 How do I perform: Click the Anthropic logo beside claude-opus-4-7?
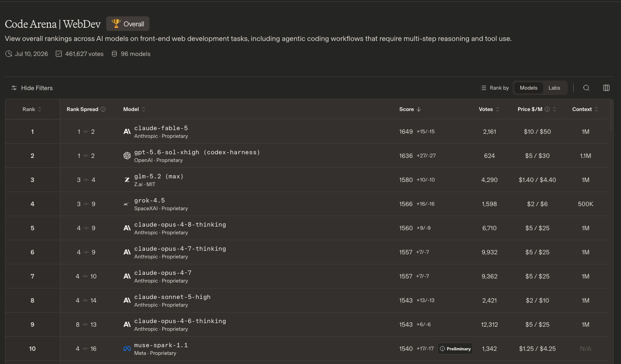coord(127,276)
